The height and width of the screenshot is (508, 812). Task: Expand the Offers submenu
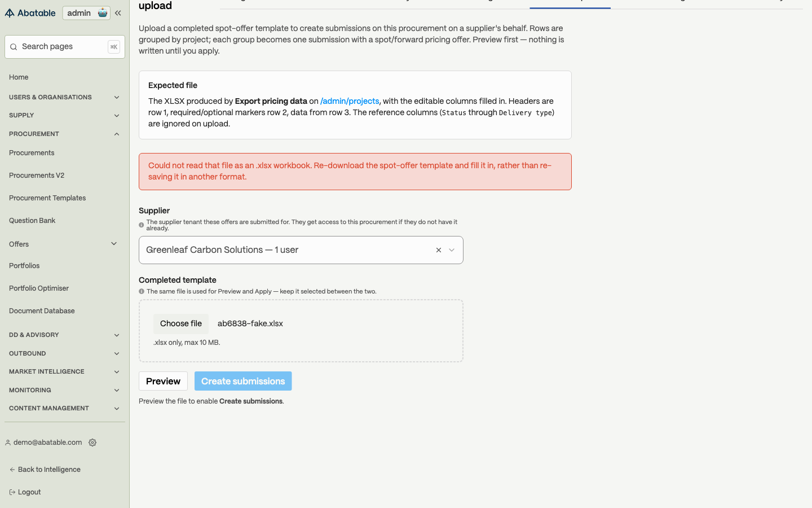tap(114, 244)
